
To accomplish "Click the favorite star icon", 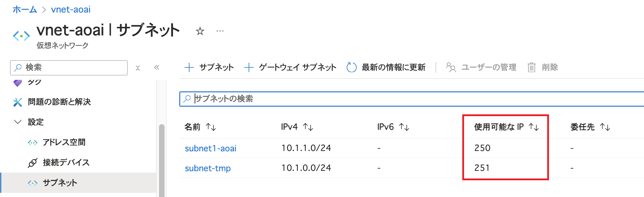I will pyautogui.click(x=200, y=31).
